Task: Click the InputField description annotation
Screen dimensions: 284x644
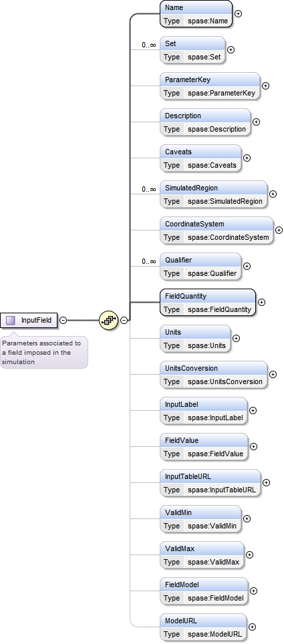Action: coord(43,352)
